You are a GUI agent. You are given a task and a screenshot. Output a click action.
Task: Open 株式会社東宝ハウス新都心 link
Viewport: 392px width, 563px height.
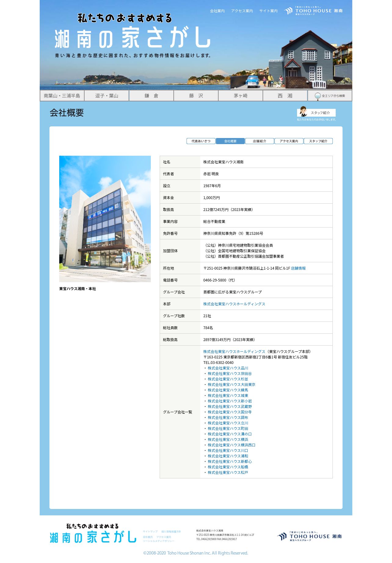click(x=230, y=462)
